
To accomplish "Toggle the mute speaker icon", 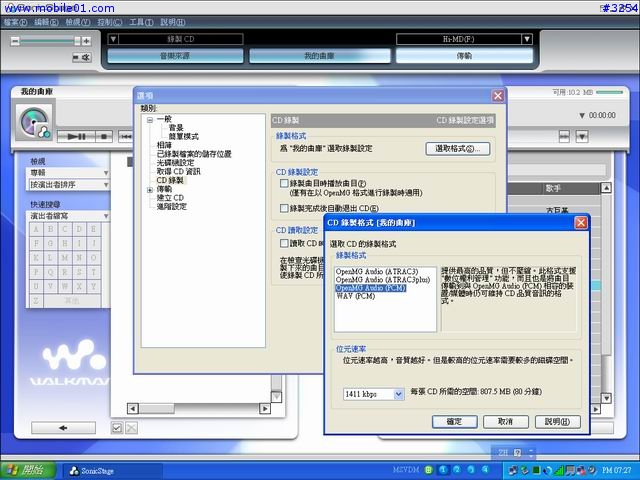I will tap(82, 58).
